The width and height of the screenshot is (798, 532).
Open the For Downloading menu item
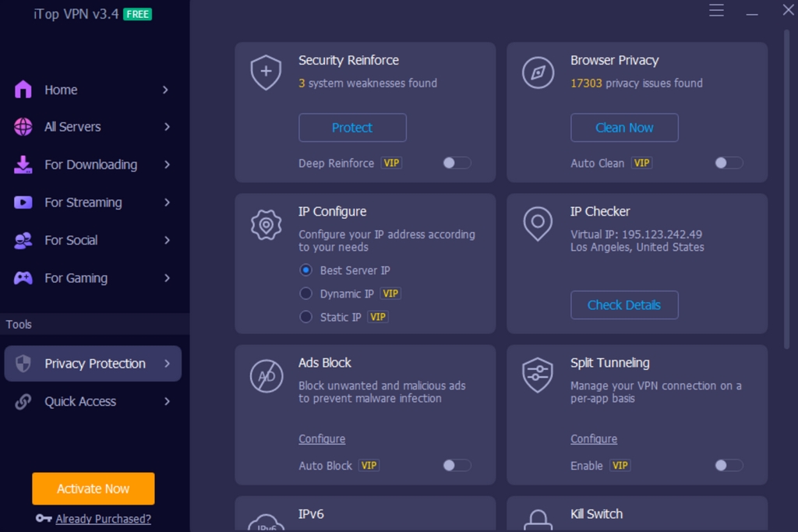point(93,165)
